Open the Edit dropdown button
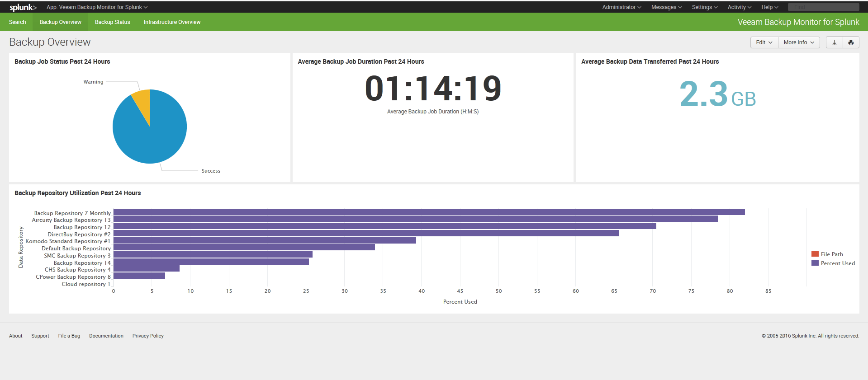The image size is (868, 380). coord(764,42)
